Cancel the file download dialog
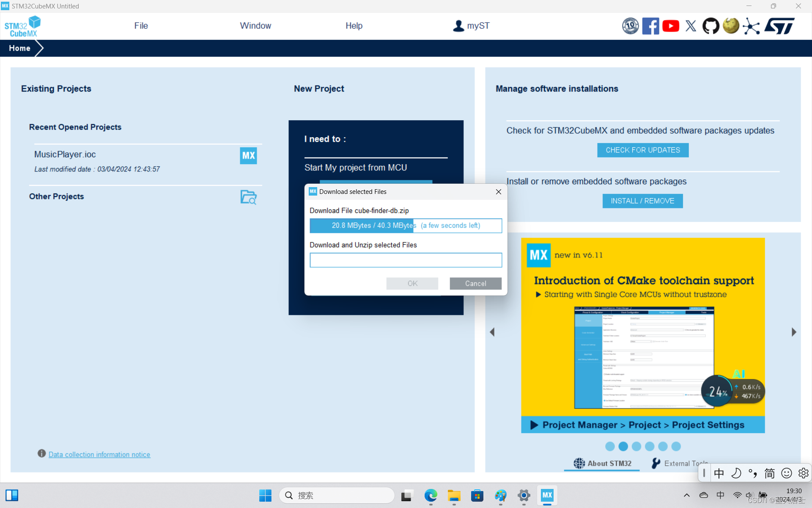The height and width of the screenshot is (508, 812). pyautogui.click(x=475, y=284)
